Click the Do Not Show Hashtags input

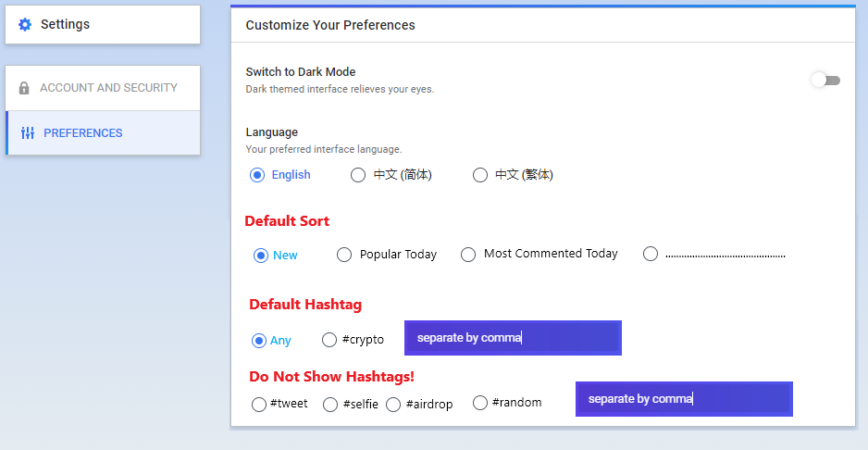point(684,399)
